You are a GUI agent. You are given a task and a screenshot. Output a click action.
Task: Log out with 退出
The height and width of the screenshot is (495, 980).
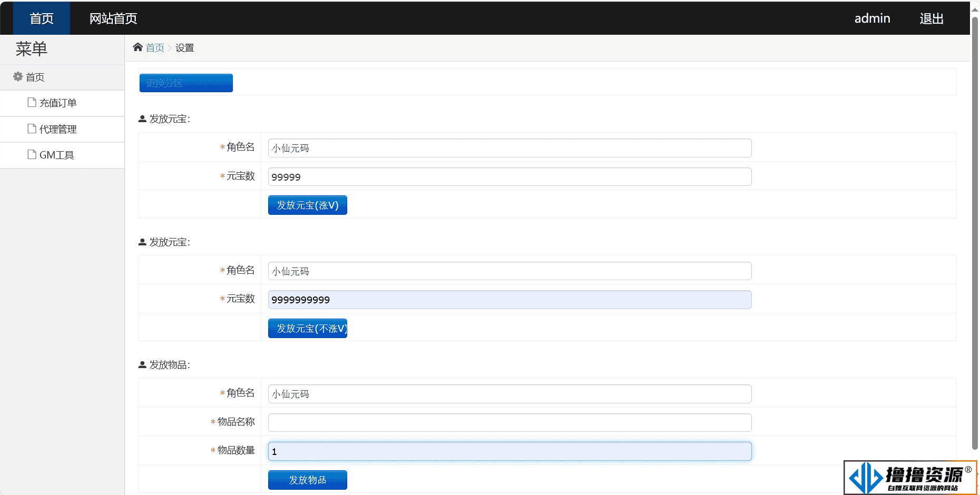(x=932, y=18)
